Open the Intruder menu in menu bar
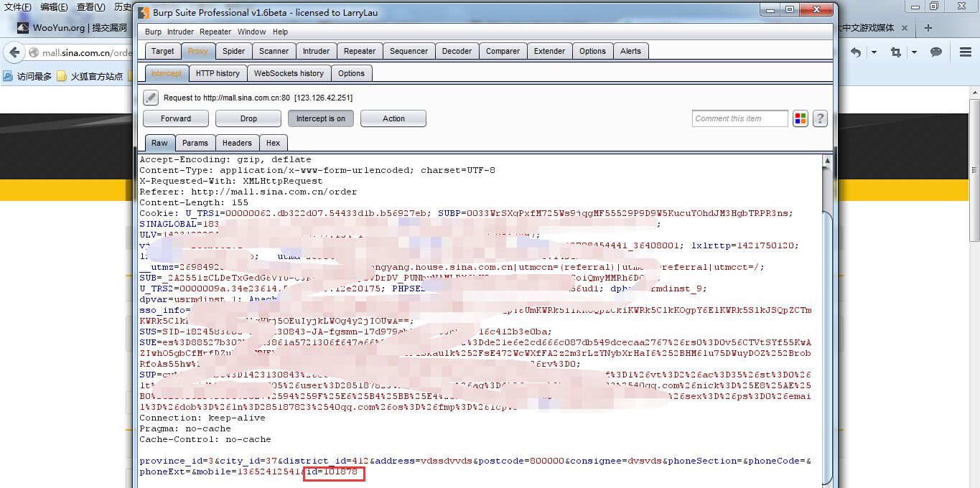The height and width of the screenshot is (488, 980). pos(180,32)
